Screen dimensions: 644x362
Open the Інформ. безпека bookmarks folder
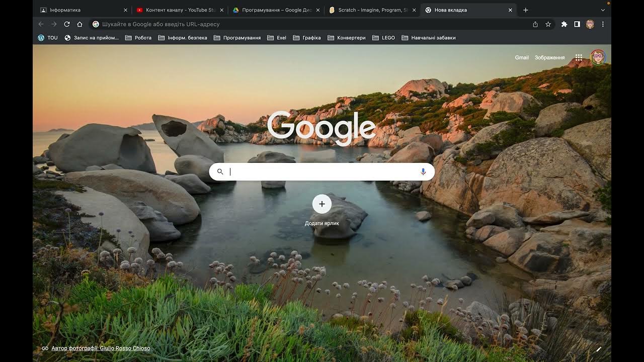pos(182,38)
